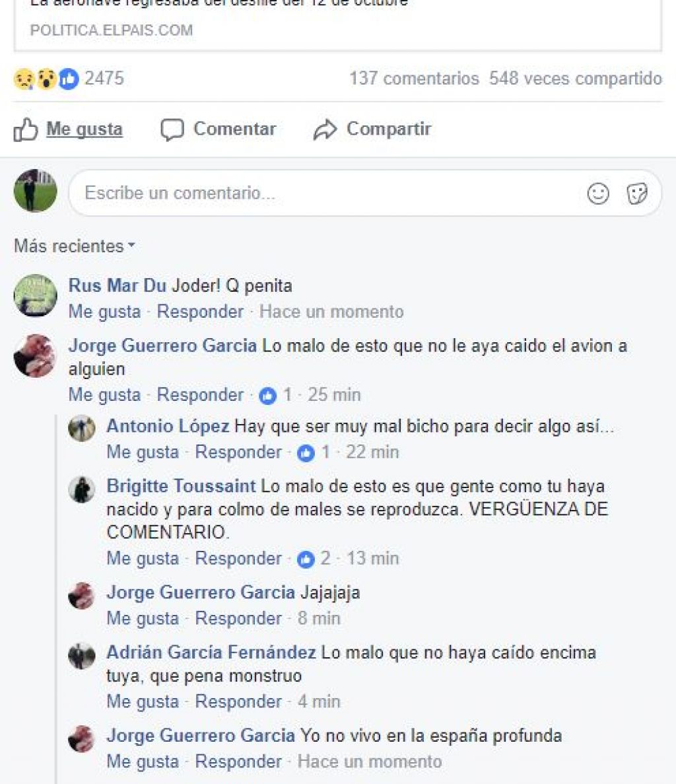Image resolution: width=676 pixels, height=784 pixels.
Task: Click the Comentar speech bubble icon
Action: (x=172, y=130)
